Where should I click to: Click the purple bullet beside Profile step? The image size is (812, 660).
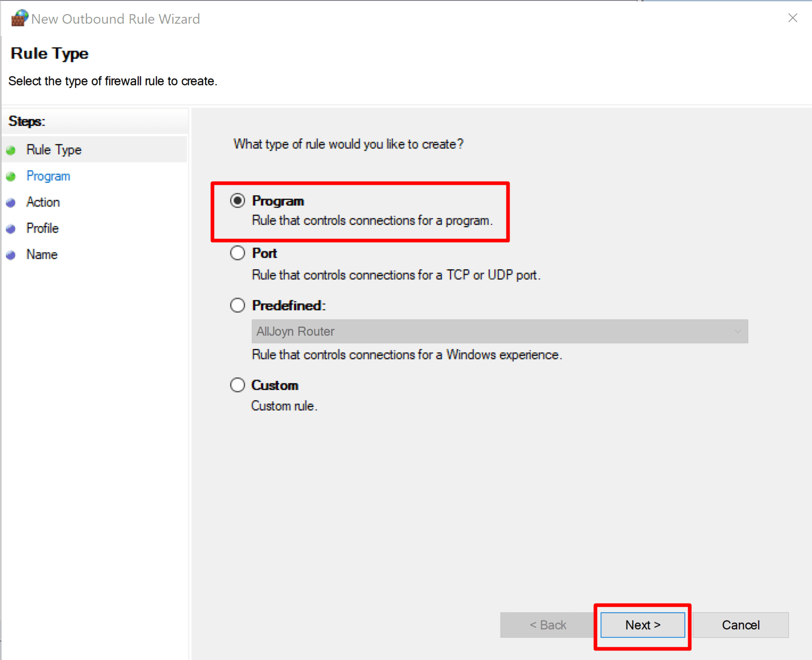click(10, 228)
